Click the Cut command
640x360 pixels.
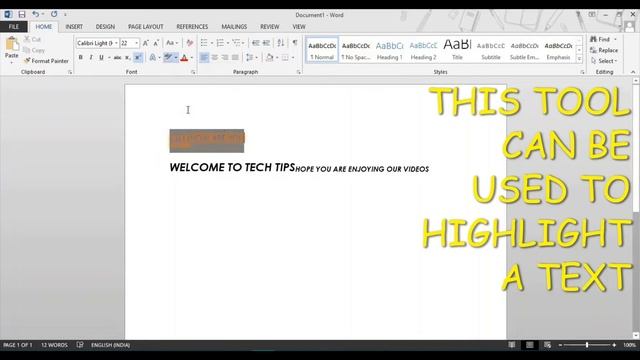click(x=32, y=39)
